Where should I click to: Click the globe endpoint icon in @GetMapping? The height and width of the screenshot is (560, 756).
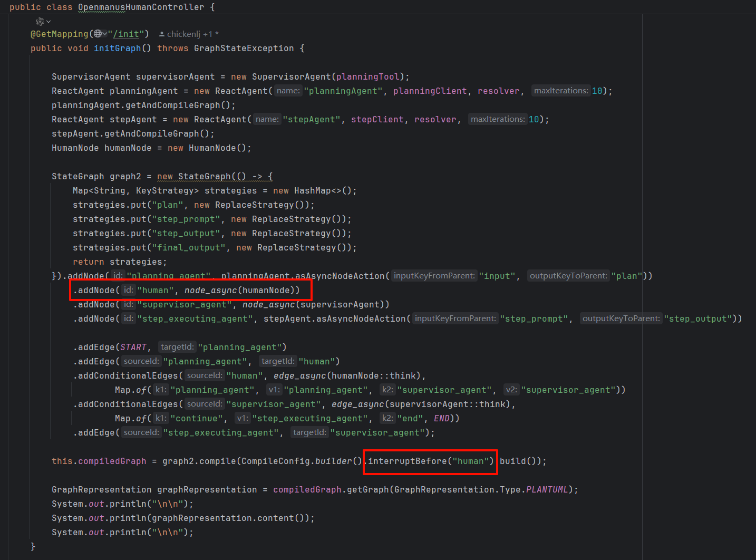point(98,34)
